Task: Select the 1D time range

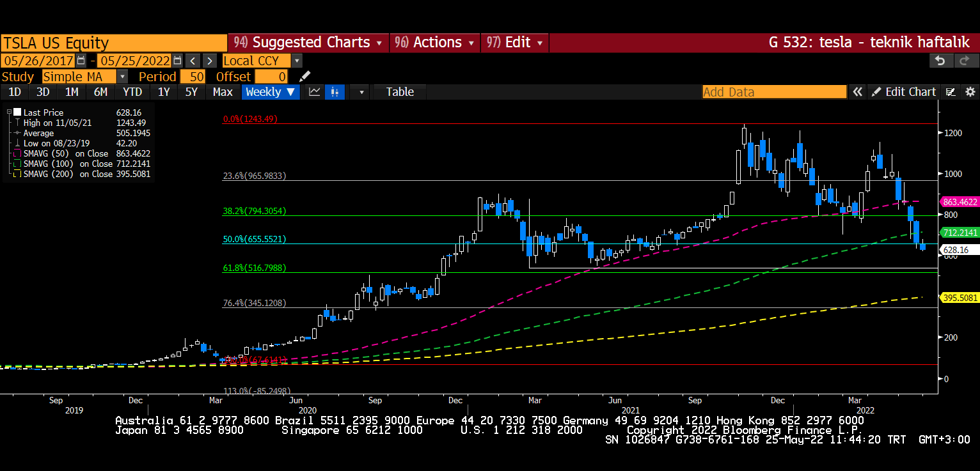Action: [x=14, y=92]
